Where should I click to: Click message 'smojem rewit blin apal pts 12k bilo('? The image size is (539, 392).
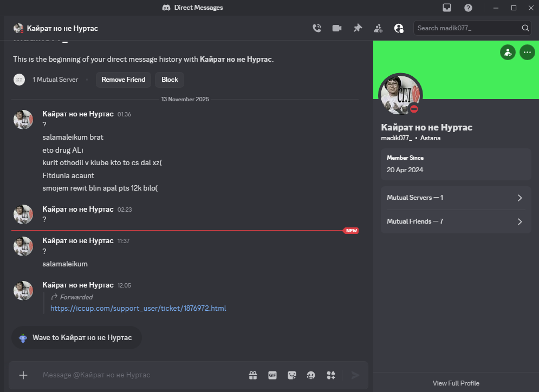[100, 188]
